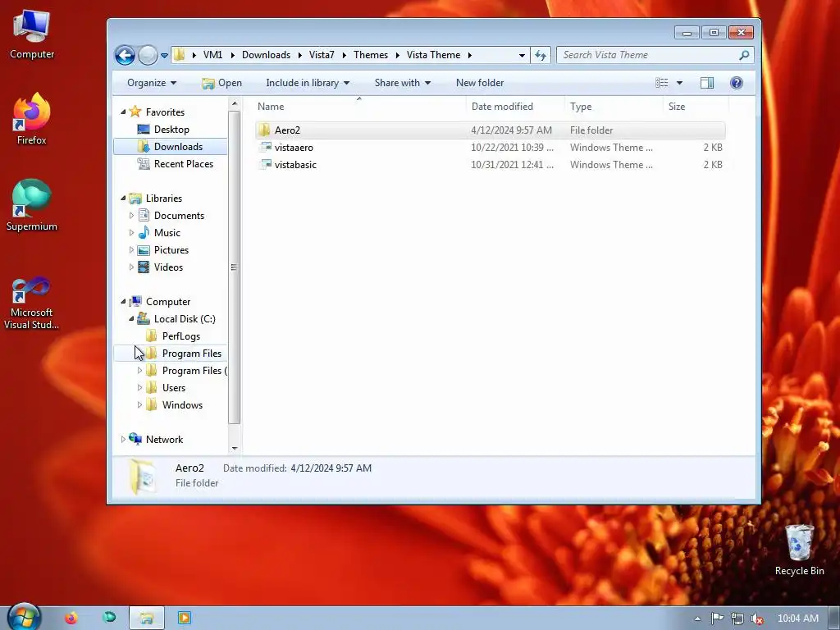Select Vista7 in the address breadcrumb

(x=322, y=55)
